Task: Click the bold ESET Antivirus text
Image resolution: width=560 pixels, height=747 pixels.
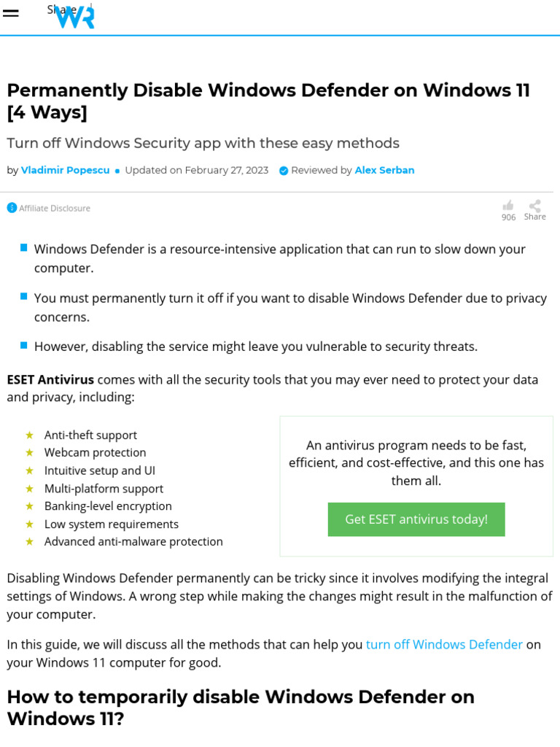Action: tap(50, 379)
